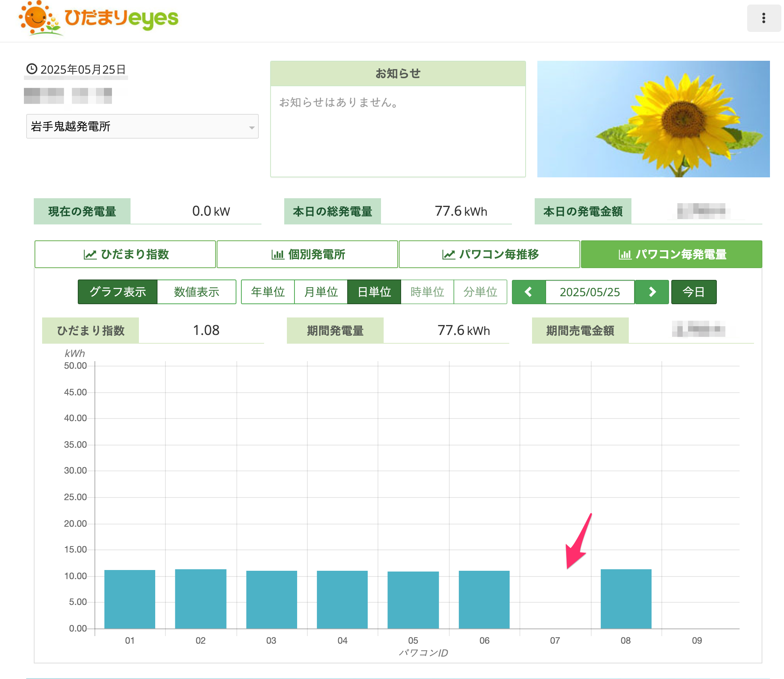Click line chart icon on ひだまり指数 tab
The width and height of the screenshot is (784, 679).
click(90, 254)
